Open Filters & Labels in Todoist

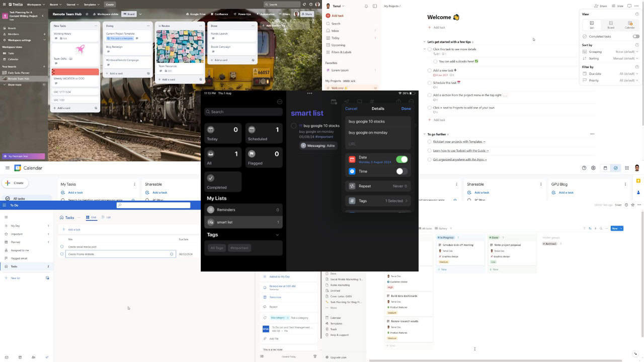tap(351, 52)
